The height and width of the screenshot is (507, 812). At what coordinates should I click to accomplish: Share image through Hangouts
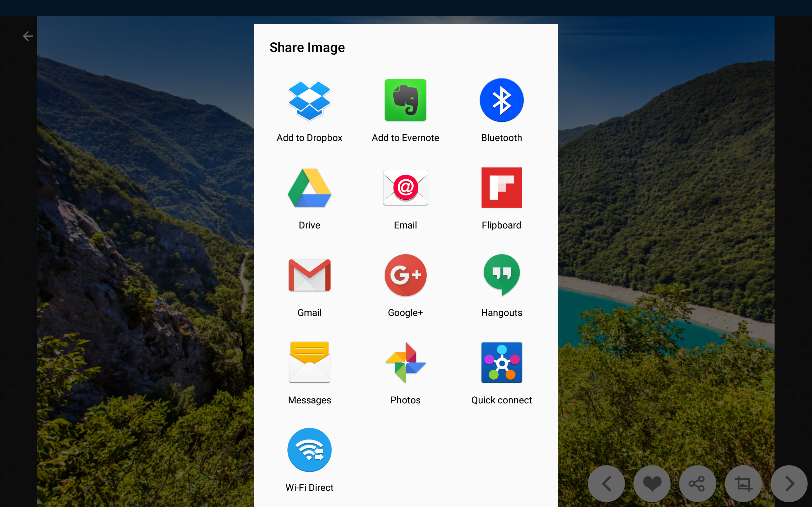pos(501,285)
